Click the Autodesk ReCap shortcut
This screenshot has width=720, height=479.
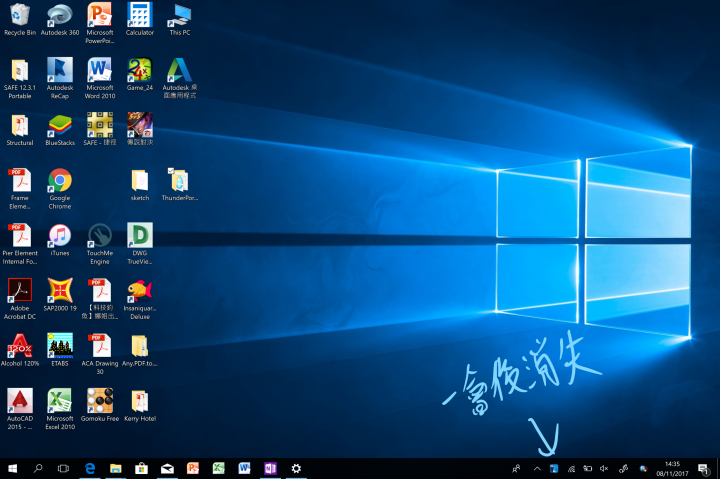click(x=60, y=78)
